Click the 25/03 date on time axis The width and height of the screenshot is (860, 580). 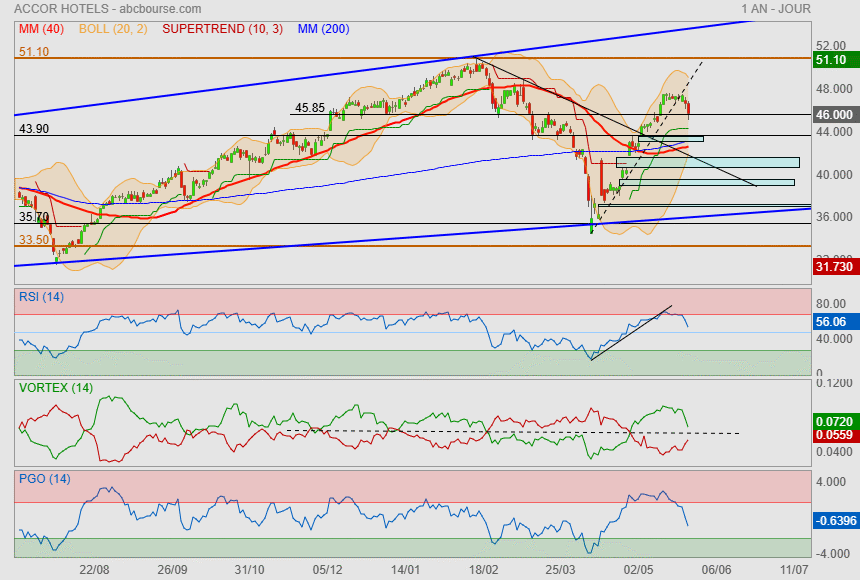point(561,570)
